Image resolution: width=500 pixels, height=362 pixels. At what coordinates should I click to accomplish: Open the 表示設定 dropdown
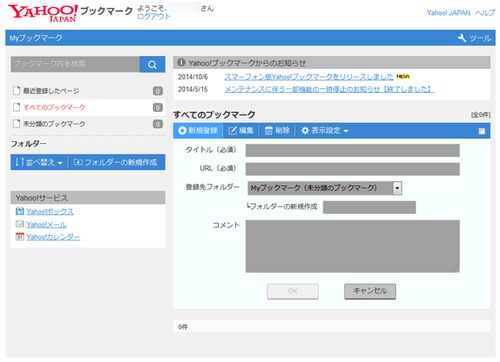(x=324, y=131)
